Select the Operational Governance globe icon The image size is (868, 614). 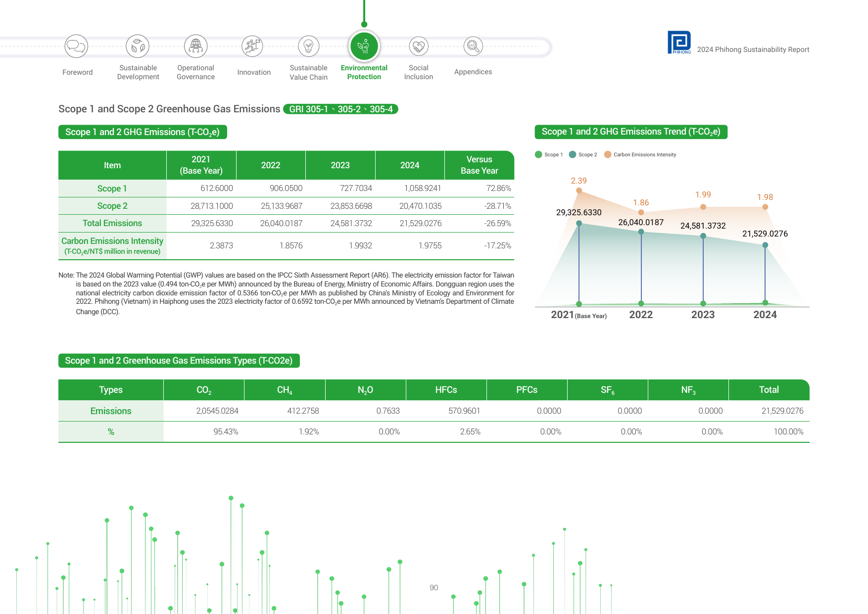tap(196, 47)
